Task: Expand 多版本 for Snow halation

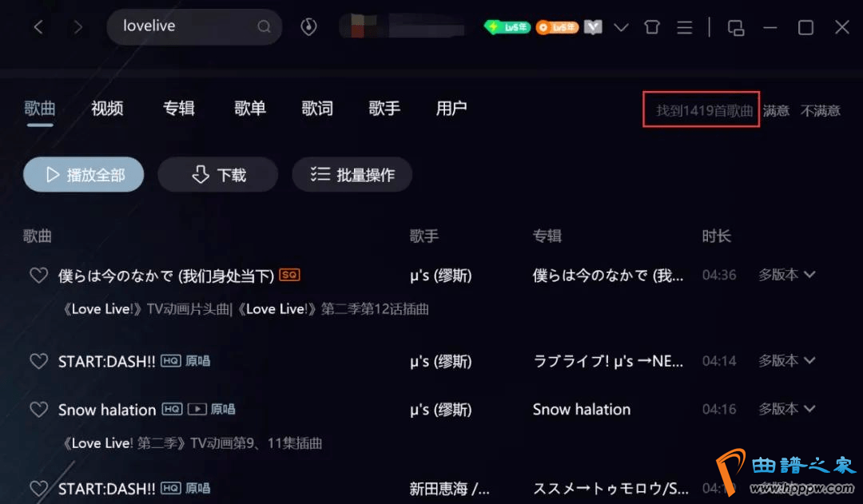Action: [786, 409]
